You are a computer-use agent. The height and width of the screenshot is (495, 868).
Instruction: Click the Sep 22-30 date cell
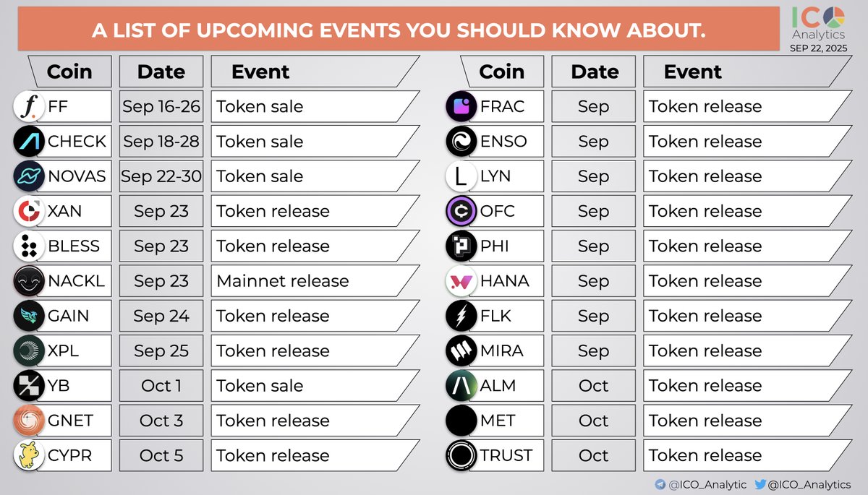(161, 176)
